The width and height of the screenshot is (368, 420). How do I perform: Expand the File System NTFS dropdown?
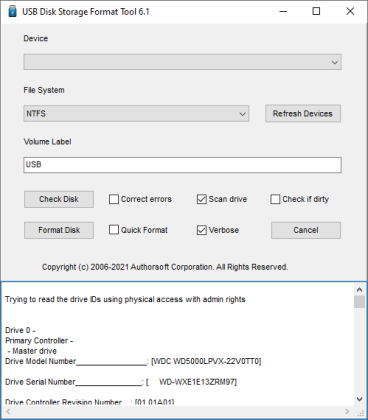[x=136, y=114]
